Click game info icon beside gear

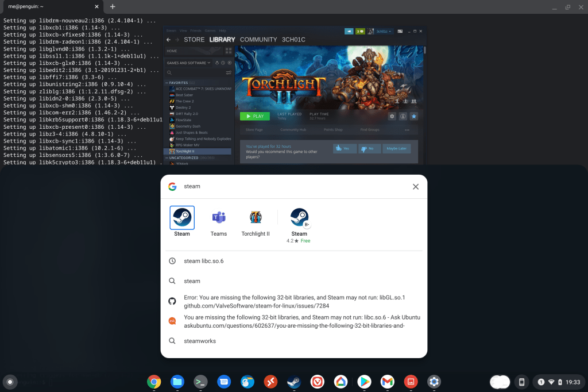point(403,116)
